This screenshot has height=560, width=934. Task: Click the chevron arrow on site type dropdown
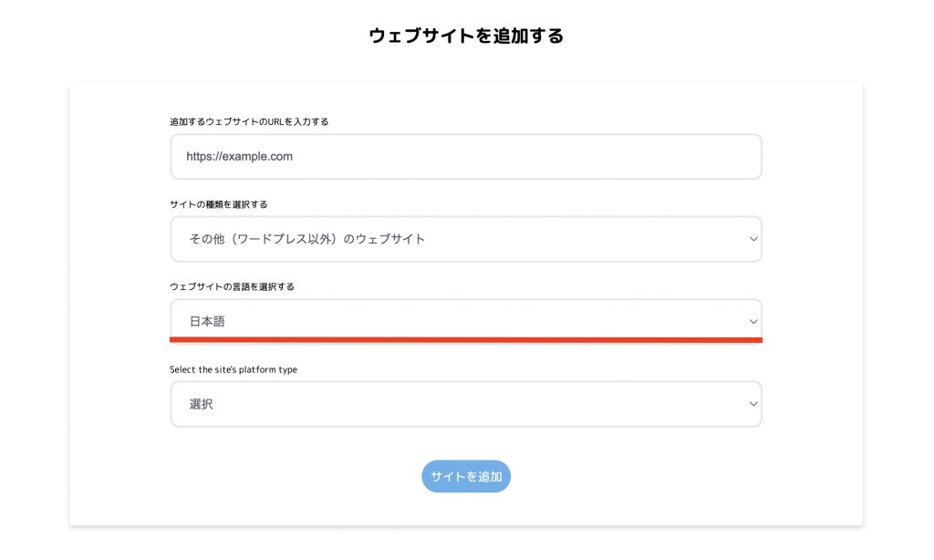[752, 239]
